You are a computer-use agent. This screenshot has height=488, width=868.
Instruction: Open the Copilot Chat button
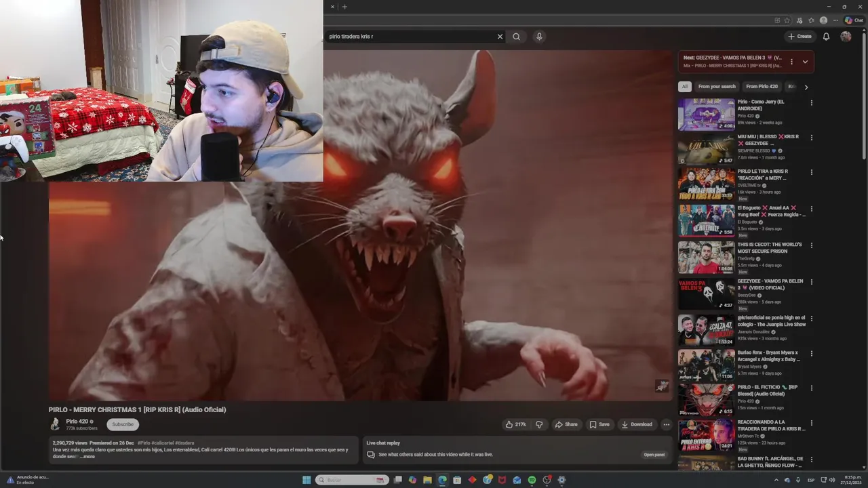[854, 20]
